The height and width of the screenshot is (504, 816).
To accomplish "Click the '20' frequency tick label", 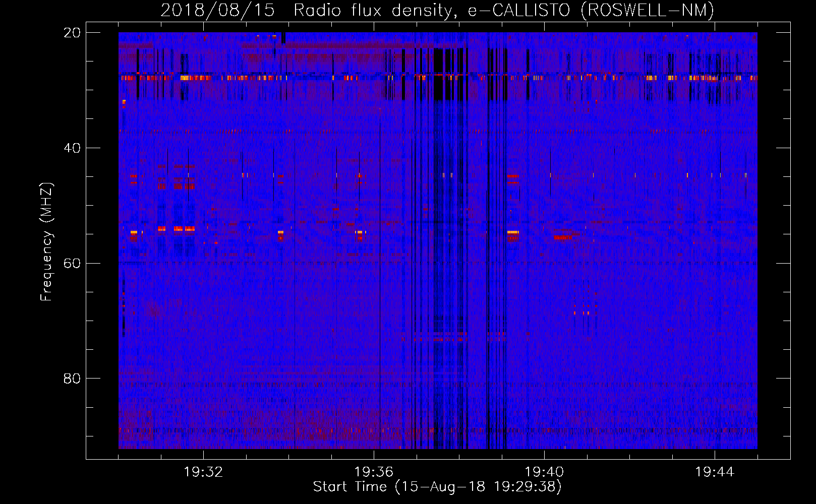I will coord(72,33).
